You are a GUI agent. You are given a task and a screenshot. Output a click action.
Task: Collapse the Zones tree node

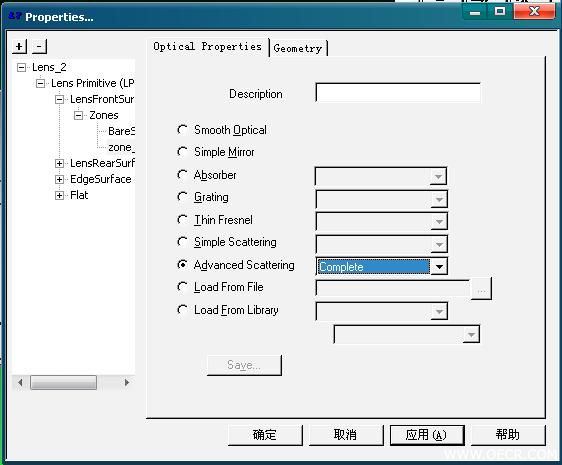78,115
